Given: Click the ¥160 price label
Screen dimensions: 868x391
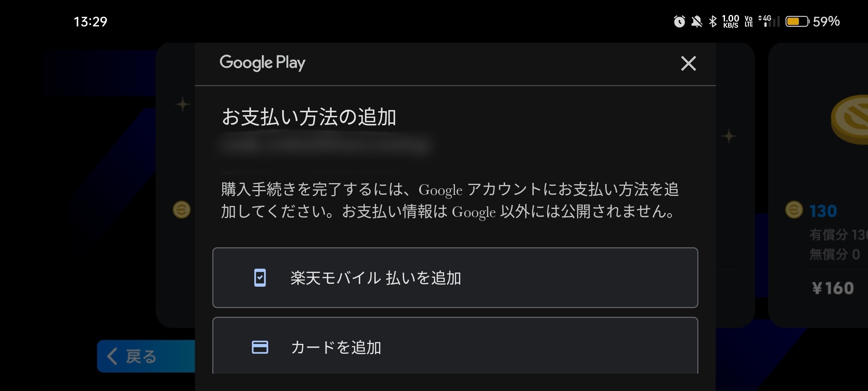Looking at the screenshot, I should [834, 288].
